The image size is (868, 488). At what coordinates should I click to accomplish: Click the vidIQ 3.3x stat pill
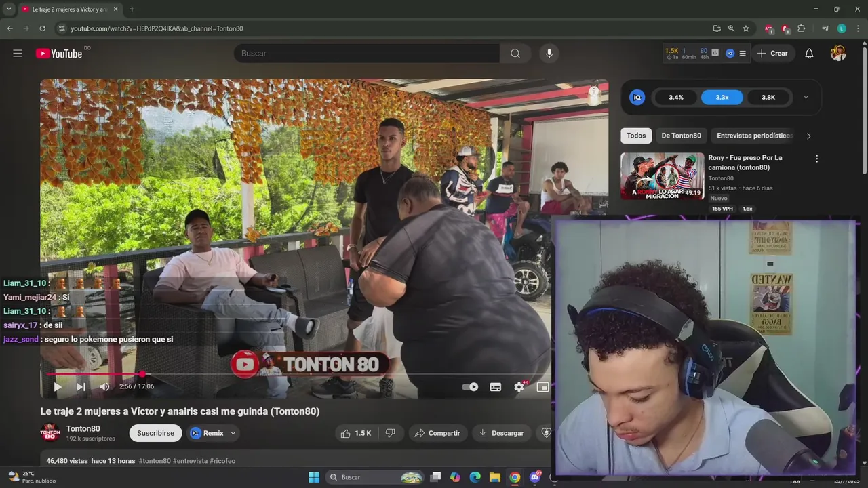[x=722, y=98]
